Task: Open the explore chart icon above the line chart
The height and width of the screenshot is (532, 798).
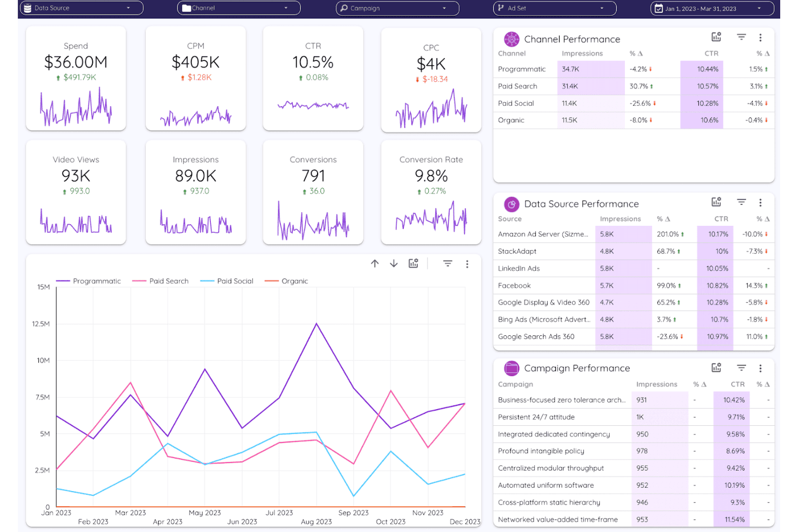Action: (x=414, y=264)
